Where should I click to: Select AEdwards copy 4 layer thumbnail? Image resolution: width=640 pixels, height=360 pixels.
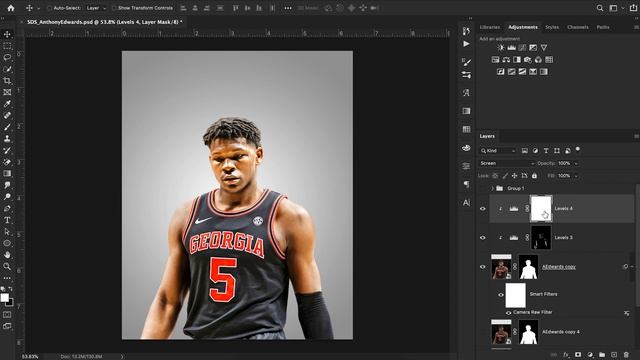(501, 332)
